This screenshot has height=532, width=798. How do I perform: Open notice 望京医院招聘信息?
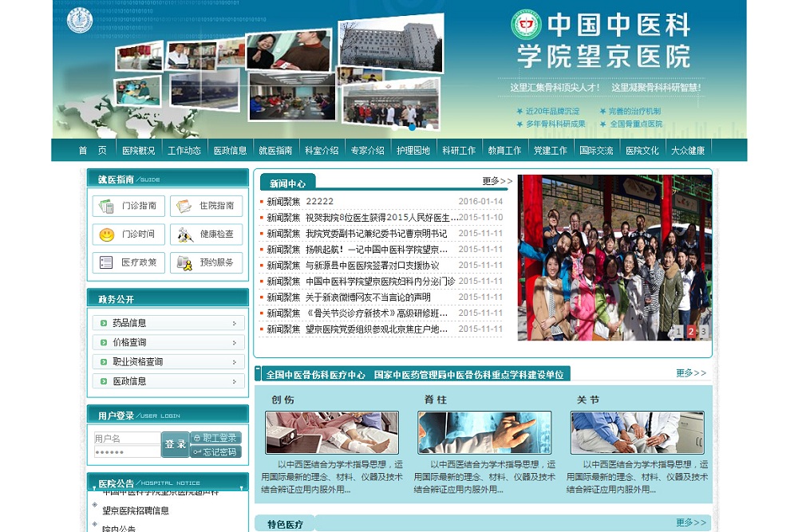click(x=136, y=510)
